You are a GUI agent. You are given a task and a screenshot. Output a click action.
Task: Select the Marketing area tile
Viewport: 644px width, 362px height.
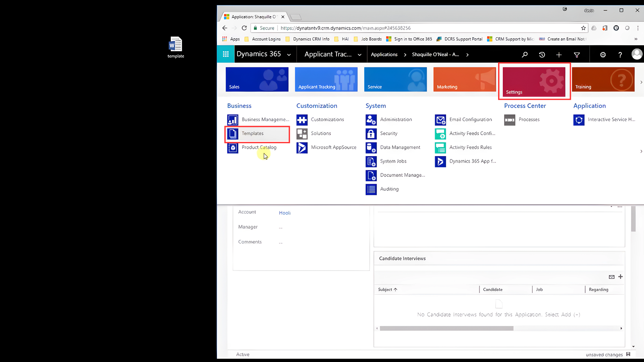click(465, 79)
